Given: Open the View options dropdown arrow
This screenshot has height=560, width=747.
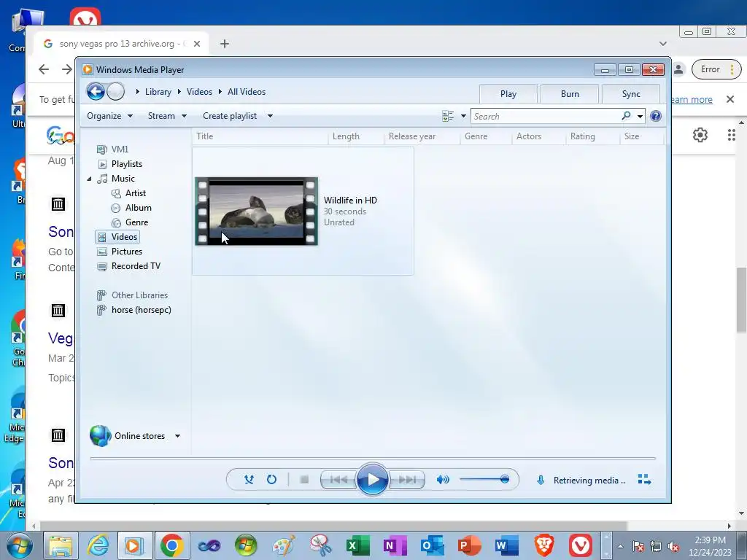Looking at the screenshot, I should point(463,116).
